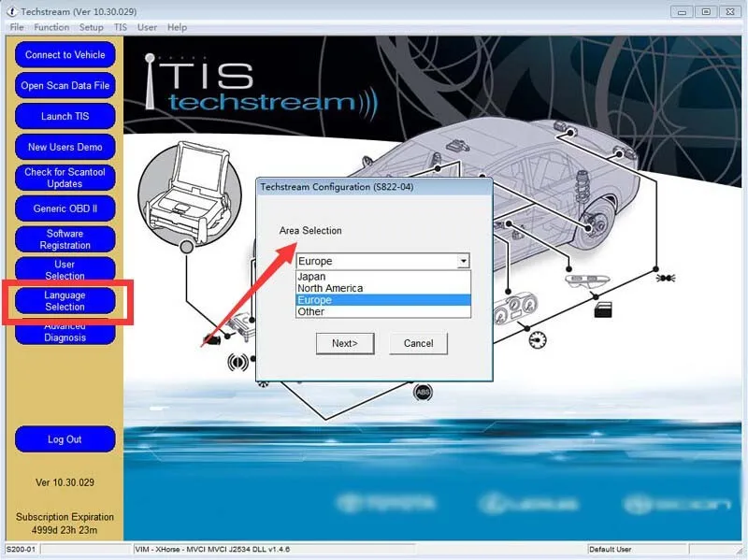The image size is (748, 560).
Task: Maximize the Techstream window
Action: (x=706, y=11)
